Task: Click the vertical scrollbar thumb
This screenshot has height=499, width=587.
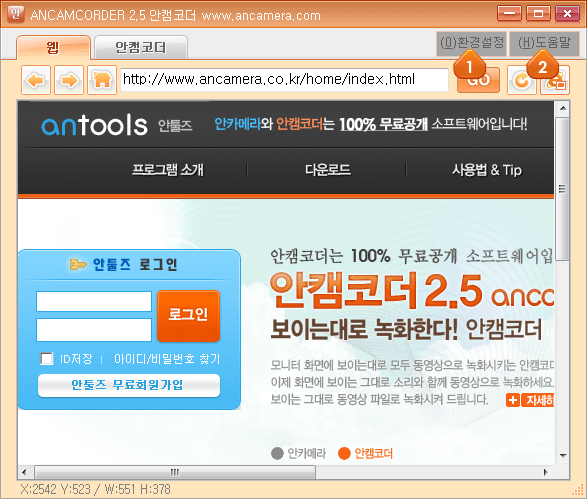Action: click(x=563, y=189)
